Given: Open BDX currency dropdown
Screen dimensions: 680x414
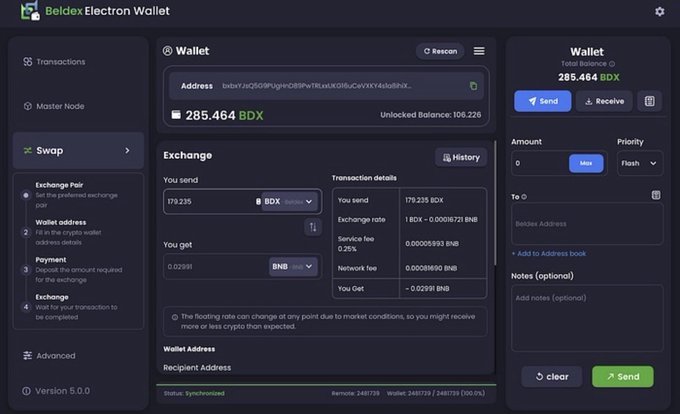Looking at the screenshot, I should click(289, 202).
